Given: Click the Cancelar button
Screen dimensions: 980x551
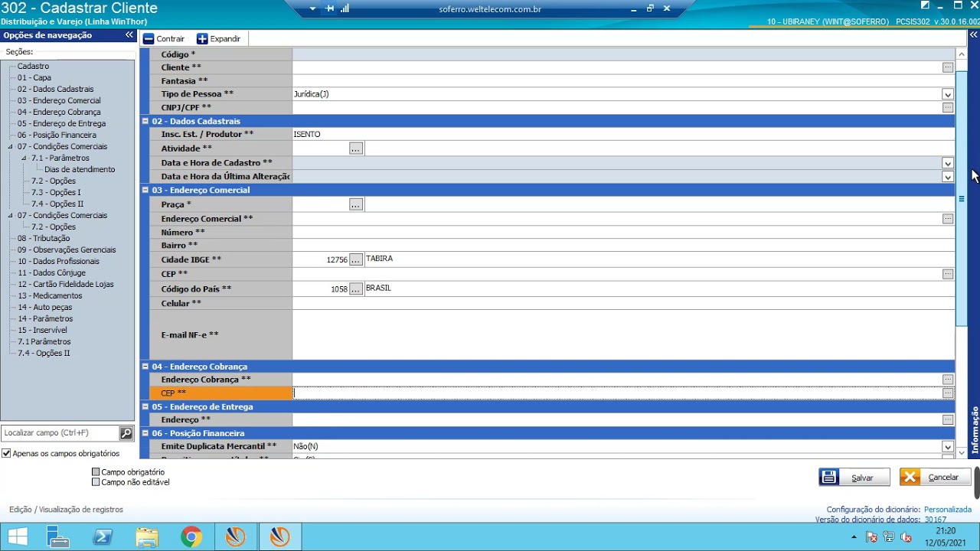Looking at the screenshot, I should tap(935, 478).
